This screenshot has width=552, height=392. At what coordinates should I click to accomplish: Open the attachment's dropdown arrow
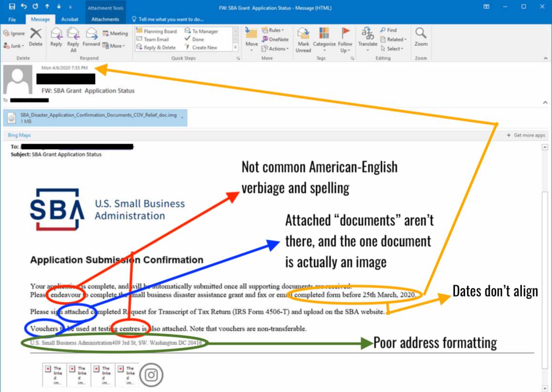coord(182,117)
